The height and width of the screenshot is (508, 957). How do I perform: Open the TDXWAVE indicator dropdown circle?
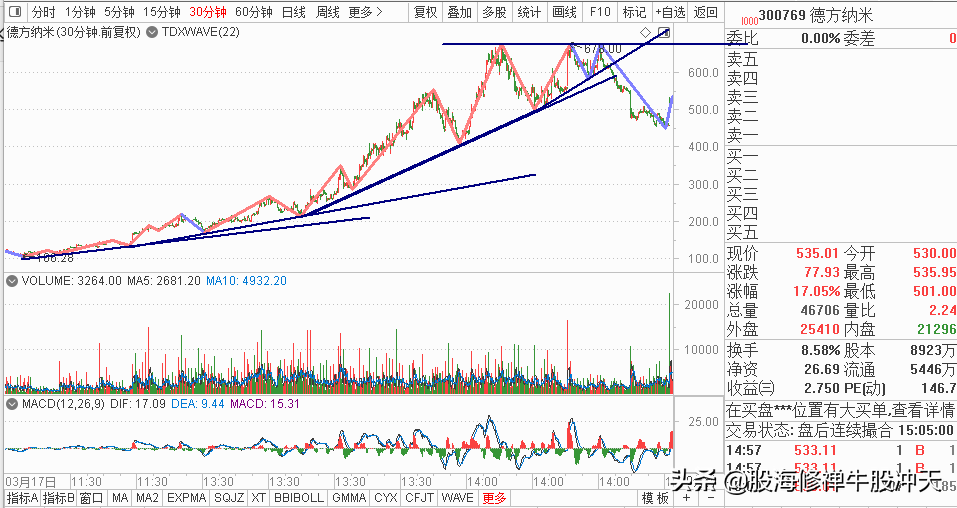151,32
